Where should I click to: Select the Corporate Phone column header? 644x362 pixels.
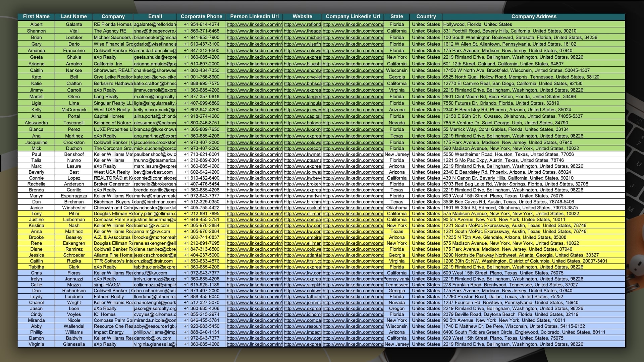click(x=201, y=16)
